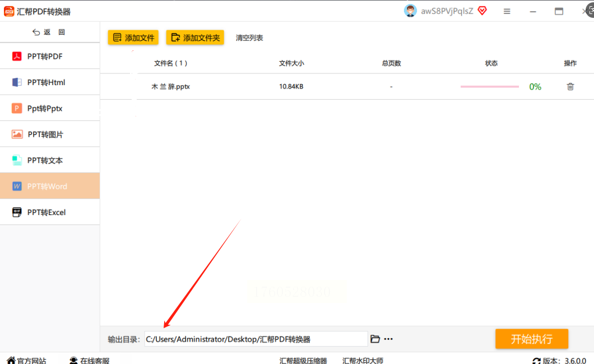
Task: Delete 木兰辞.pptx with the trash icon
Action: [x=570, y=87]
